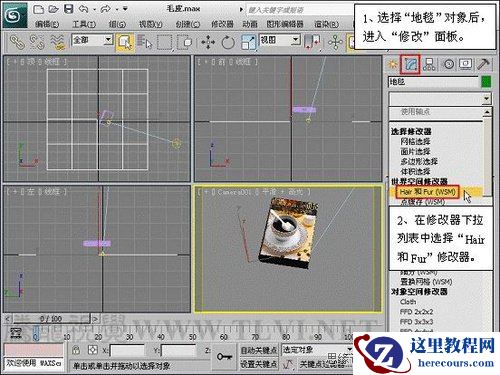The height and width of the screenshot is (375, 500).
Task: Toggle the Window/Crossing selection icon
Action: pyautogui.click(x=184, y=42)
